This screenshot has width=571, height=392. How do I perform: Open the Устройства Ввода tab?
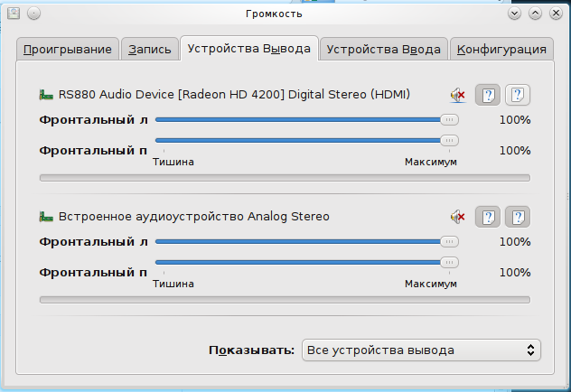point(383,49)
